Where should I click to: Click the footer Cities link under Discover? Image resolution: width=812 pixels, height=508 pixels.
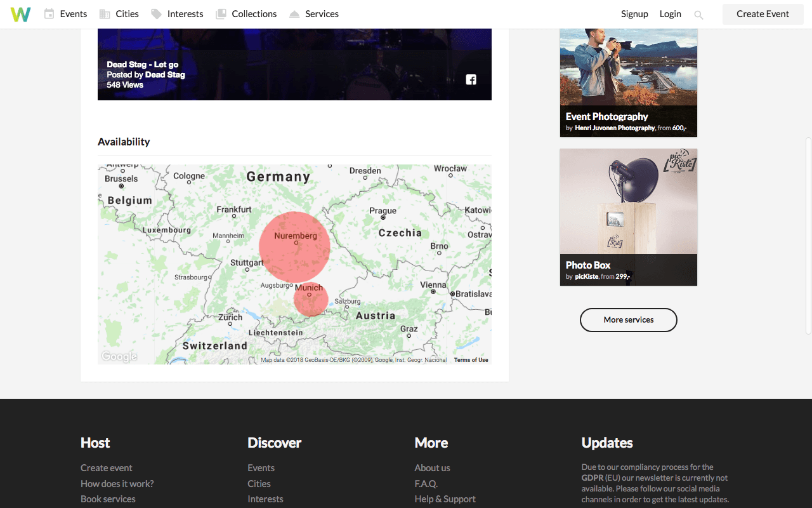click(259, 483)
